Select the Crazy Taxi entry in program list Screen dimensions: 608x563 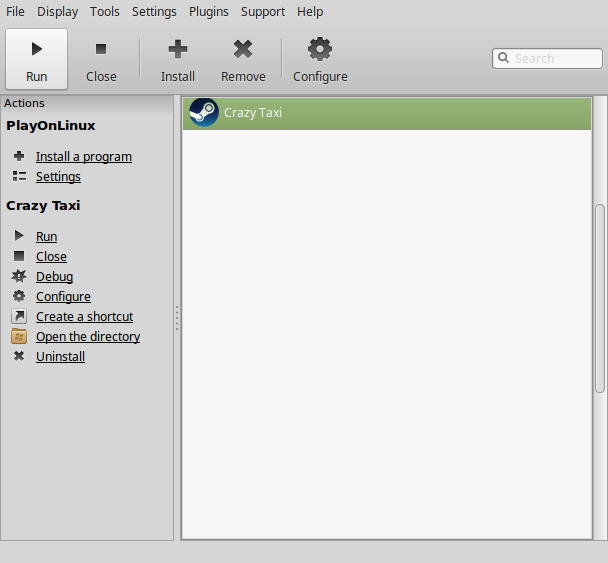pyautogui.click(x=387, y=113)
